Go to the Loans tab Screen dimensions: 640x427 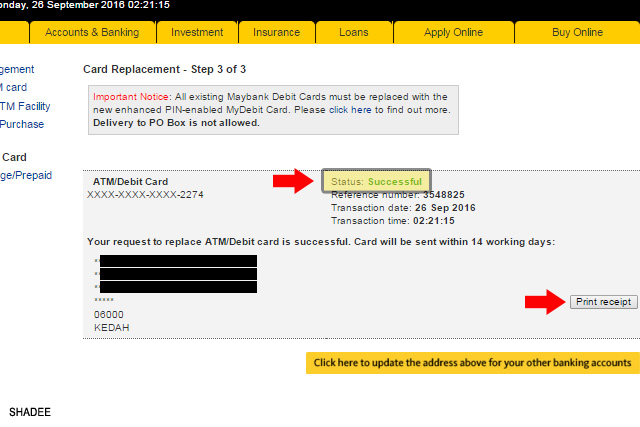point(354,32)
